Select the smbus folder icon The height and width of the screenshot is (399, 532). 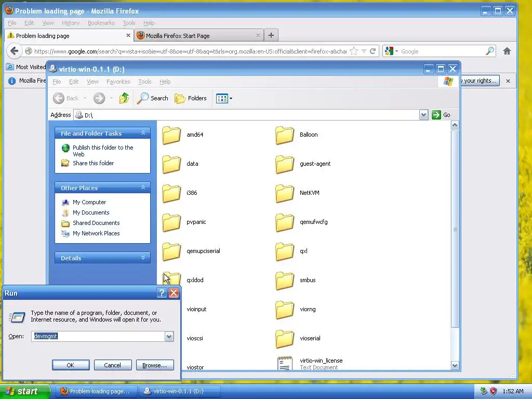[x=285, y=281]
